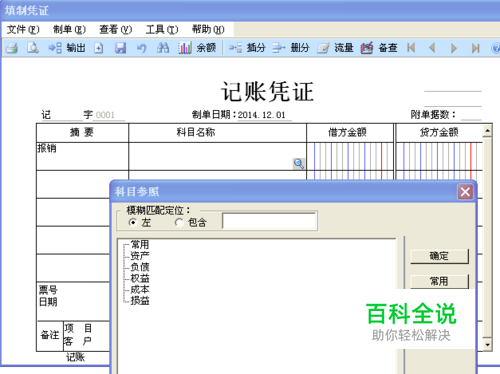The image size is (500, 374).
Task: Click the voucher scrollbar up arrow
Action: [x=487, y=131]
